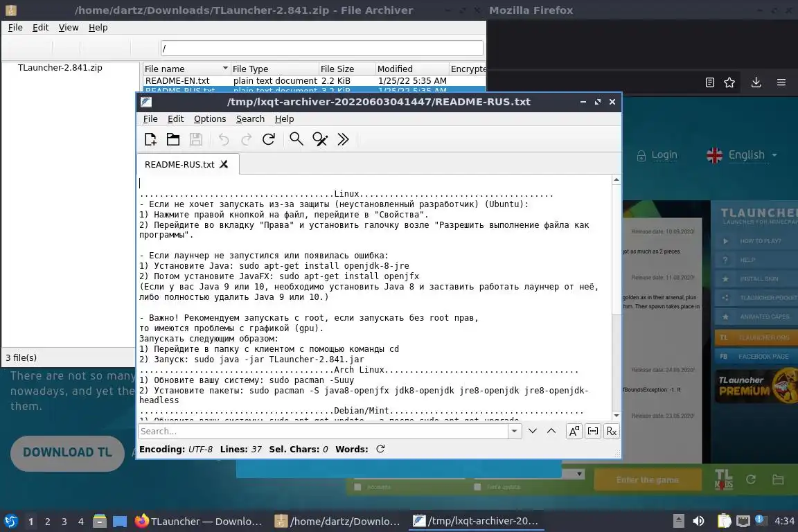
Task: Toggle whole word search option
Action: pyautogui.click(x=593, y=431)
